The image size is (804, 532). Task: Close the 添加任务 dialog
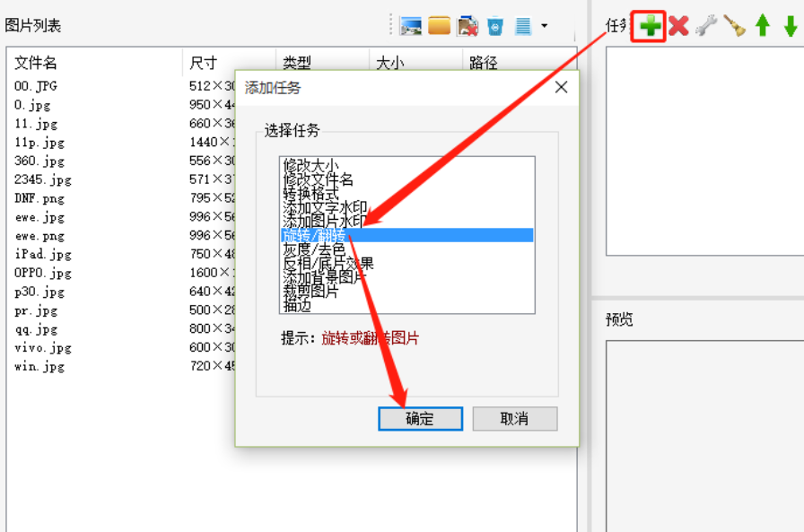click(x=562, y=87)
